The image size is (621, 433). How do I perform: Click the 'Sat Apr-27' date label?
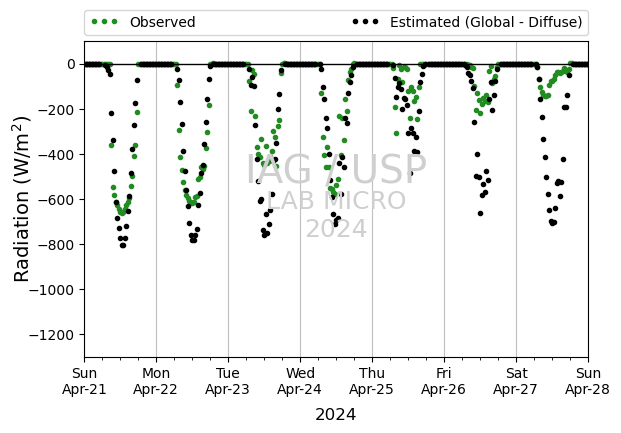coord(516,381)
